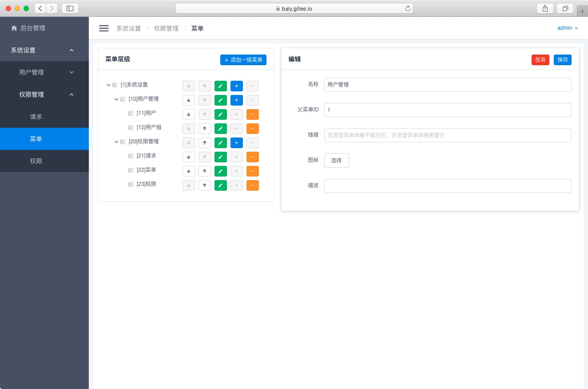Delete the [21]请求 menu entry

click(253, 157)
